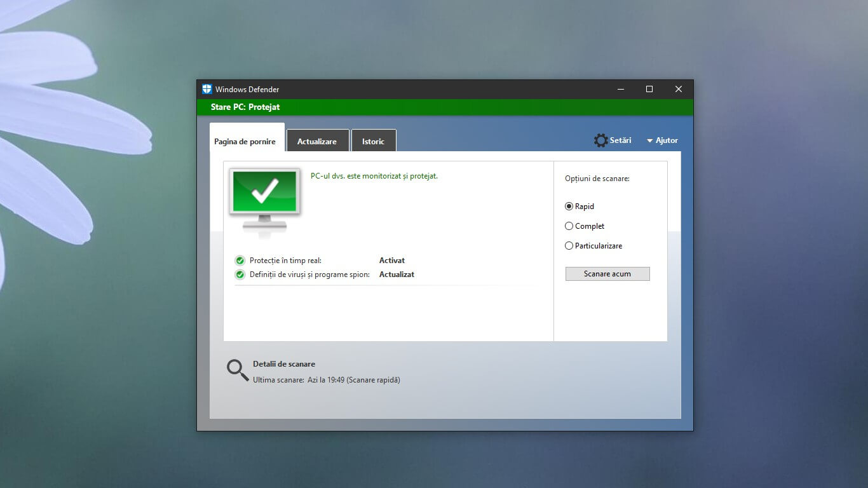Close the Windows Defender window

679,89
